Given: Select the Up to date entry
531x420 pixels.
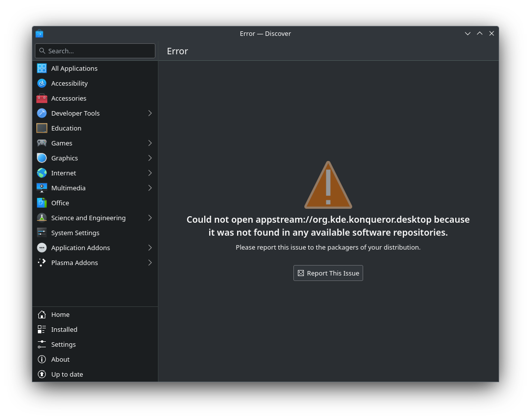Looking at the screenshot, I should [67, 374].
